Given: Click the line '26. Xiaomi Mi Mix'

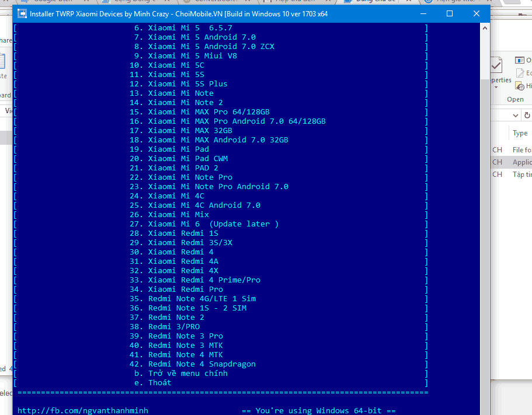Looking at the screenshot, I should coord(169,215).
